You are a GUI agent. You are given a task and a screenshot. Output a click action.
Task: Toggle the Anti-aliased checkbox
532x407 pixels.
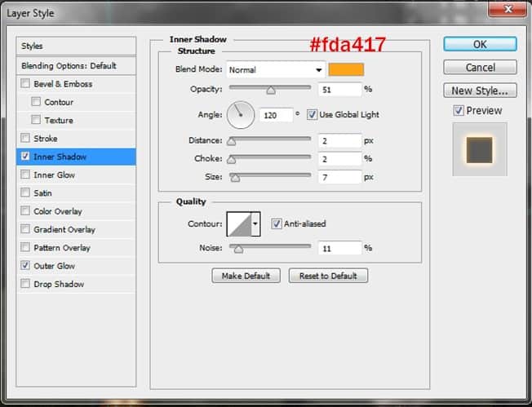[x=276, y=223]
